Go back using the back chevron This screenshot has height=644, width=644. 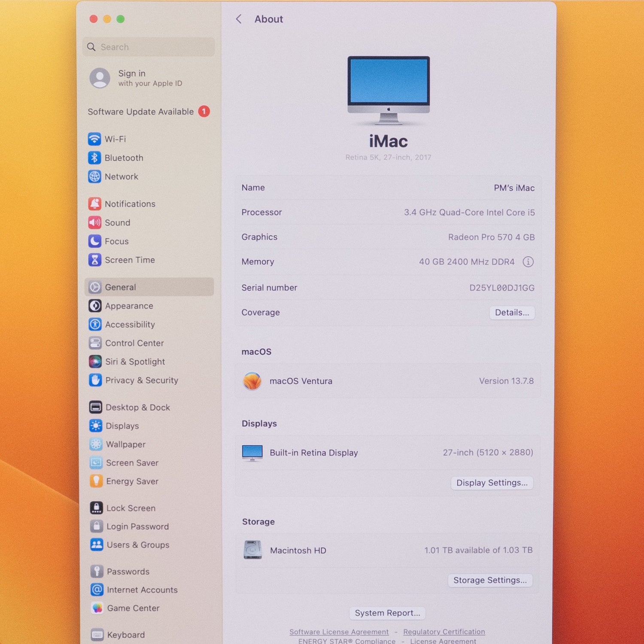pos(239,19)
